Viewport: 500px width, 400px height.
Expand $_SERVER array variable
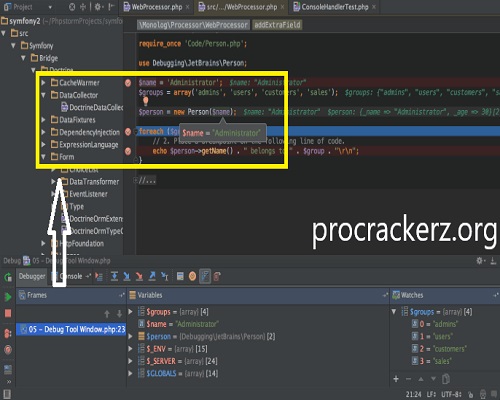pyautogui.click(x=131, y=361)
